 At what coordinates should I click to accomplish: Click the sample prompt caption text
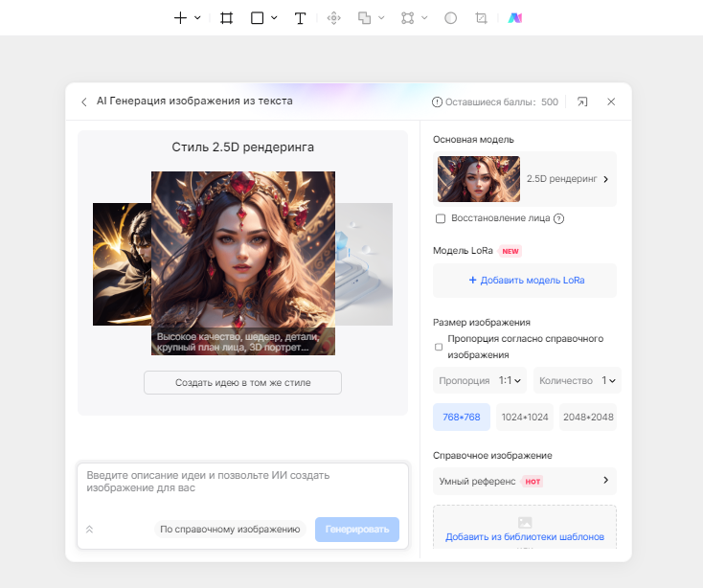click(238, 342)
